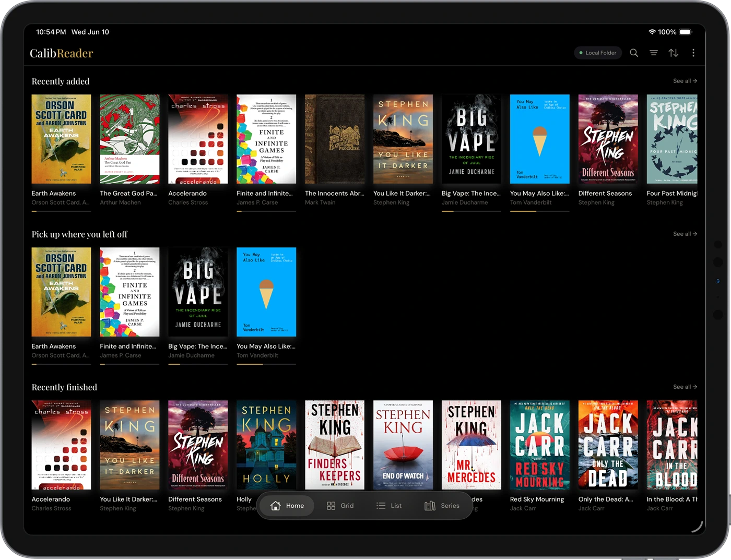Open the filter lines icon
Screen dimensions: 731x560
(654, 53)
